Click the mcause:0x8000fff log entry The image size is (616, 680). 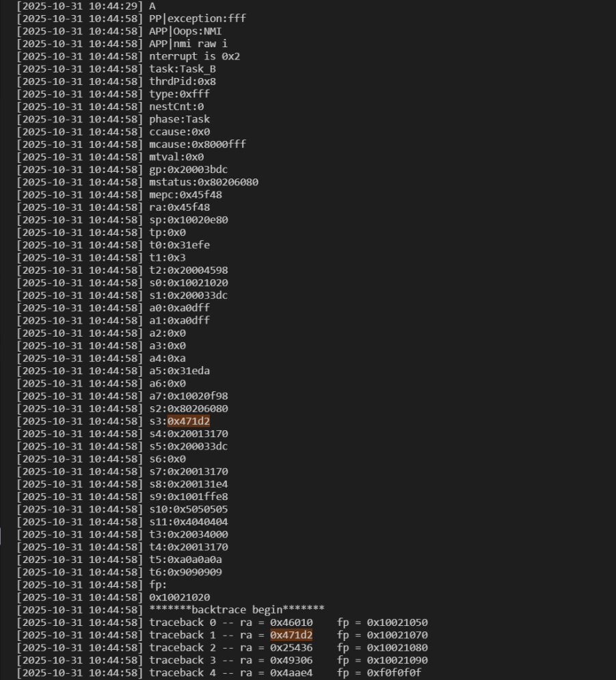[198, 144]
